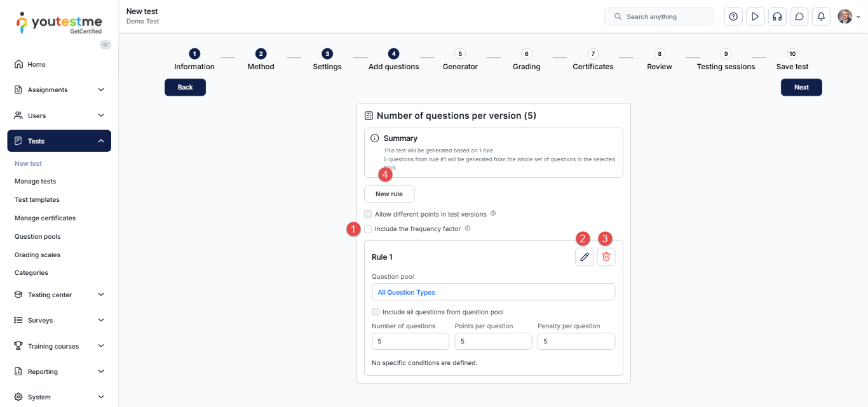Edit Rule 1 with pencil icon
This screenshot has width=868, height=407.
click(x=584, y=257)
